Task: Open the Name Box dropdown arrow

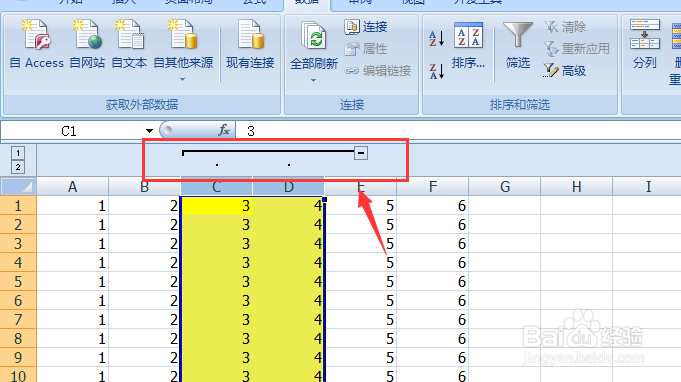Action: click(x=149, y=131)
